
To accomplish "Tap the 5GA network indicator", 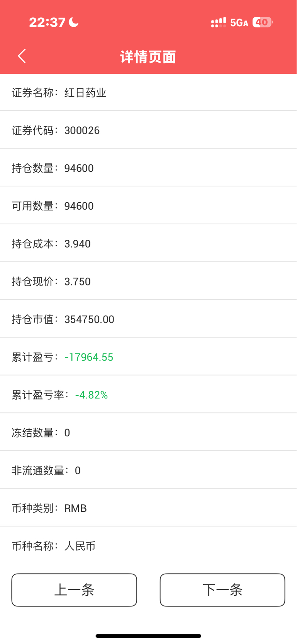I will pyautogui.click(x=239, y=23).
